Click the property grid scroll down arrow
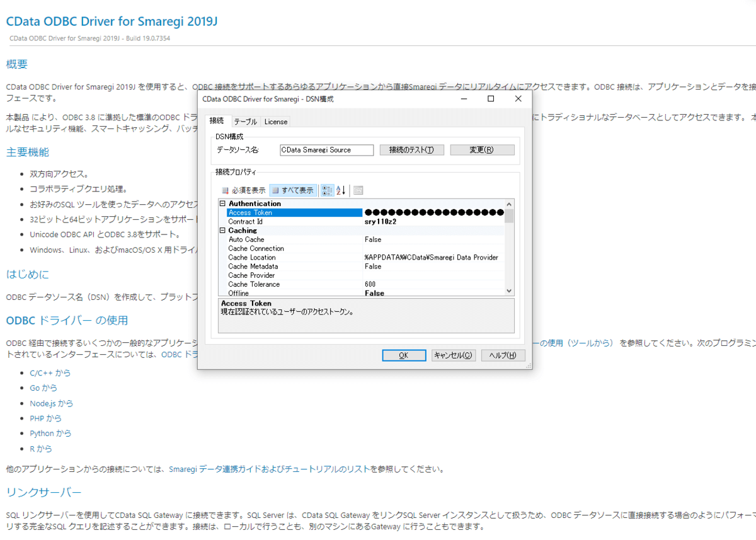 [x=509, y=290]
